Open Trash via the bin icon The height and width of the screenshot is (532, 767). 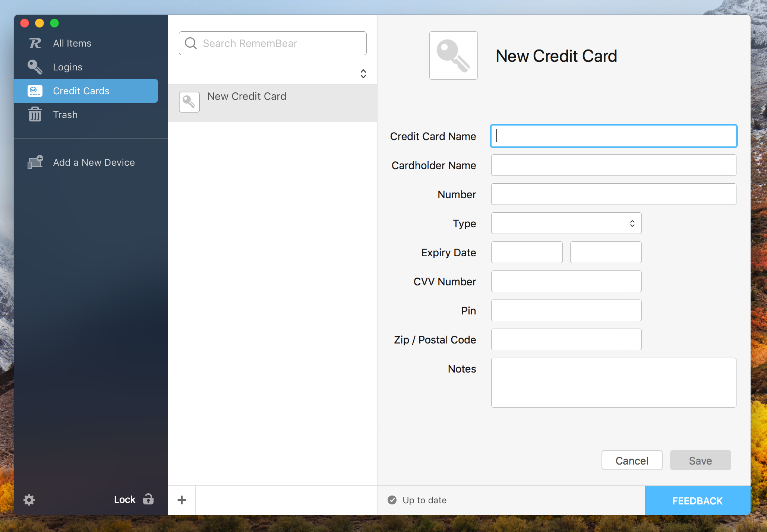[35, 114]
